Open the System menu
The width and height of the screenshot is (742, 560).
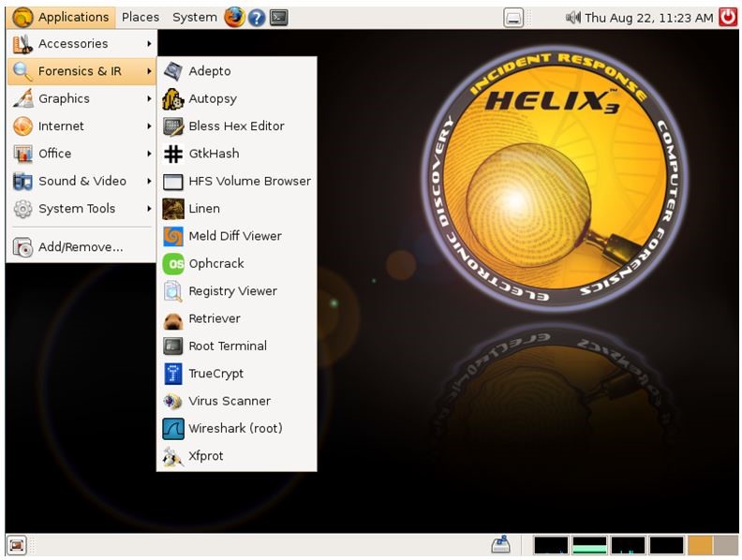(x=194, y=17)
